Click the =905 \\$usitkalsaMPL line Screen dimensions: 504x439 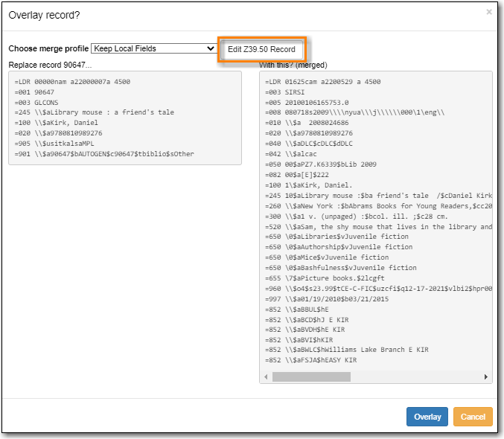pyautogui.click(x=54, y=144)
